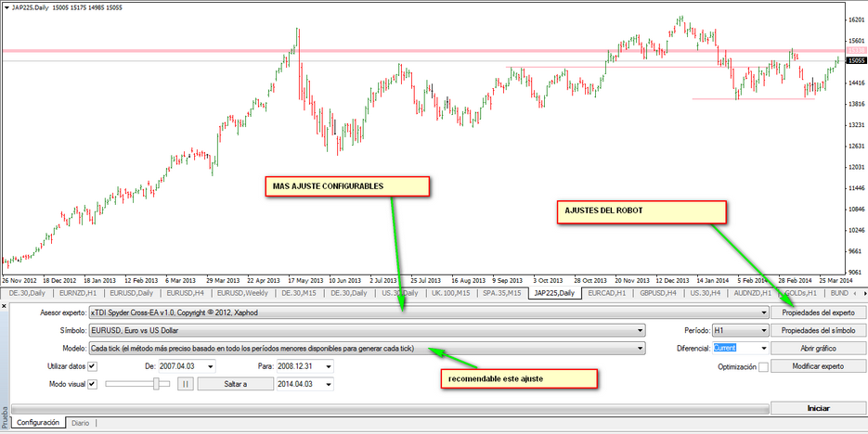Click the Modificar experto button
868x434 pixels.
point(818,367)
